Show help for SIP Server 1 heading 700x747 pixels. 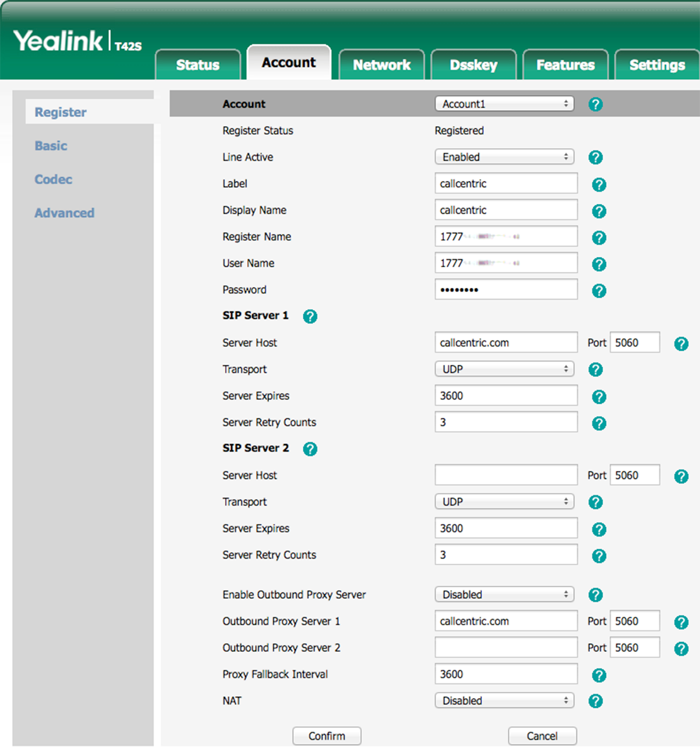(310, 316)
